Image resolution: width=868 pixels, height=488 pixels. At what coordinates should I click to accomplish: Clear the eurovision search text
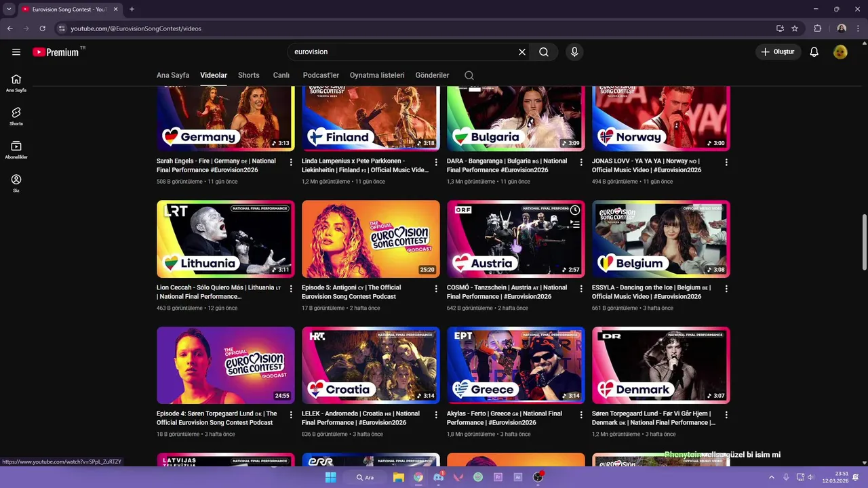tap(522, 52)
